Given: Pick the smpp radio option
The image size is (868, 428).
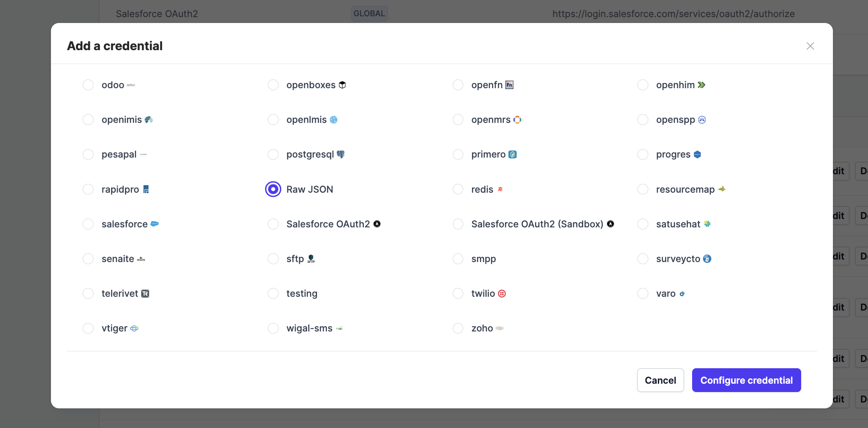Looking at the screenshot, I should click(x=458, y=259).
